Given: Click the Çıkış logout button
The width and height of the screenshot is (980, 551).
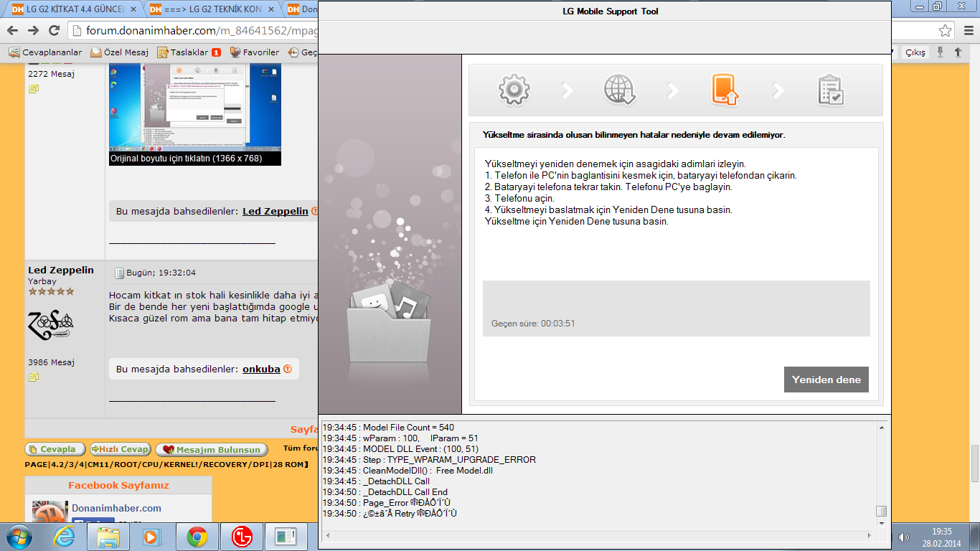Looking at the screenshot, I should click(915, 52).
